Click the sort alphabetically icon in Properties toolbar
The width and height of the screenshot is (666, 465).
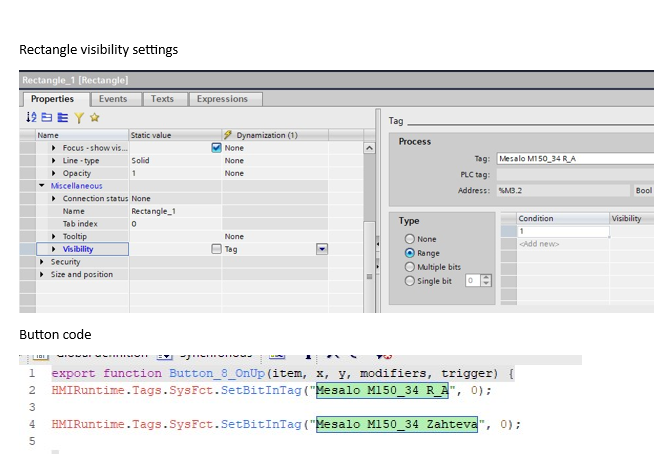[31, 118]
